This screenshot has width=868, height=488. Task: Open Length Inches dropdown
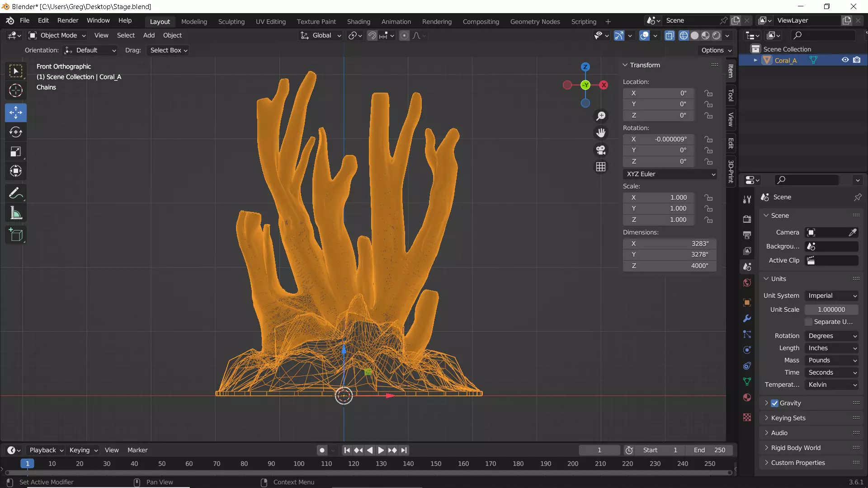tap(832, 348)
